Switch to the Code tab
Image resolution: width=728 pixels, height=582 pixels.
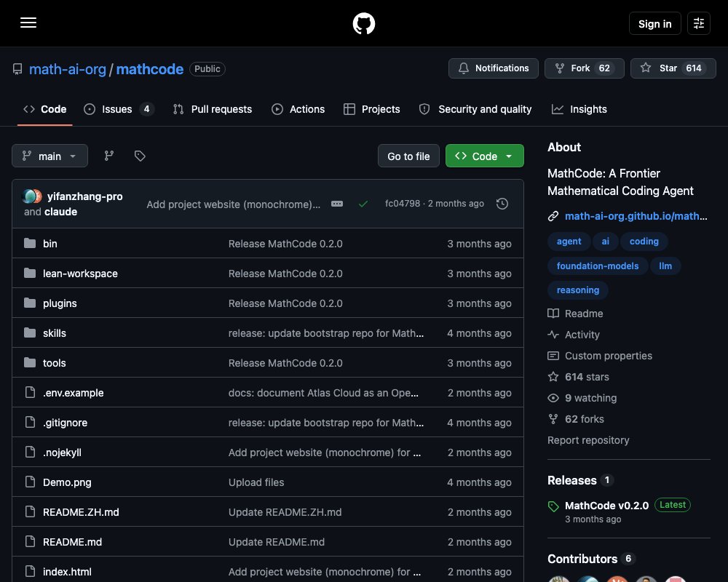coord(45,109)
